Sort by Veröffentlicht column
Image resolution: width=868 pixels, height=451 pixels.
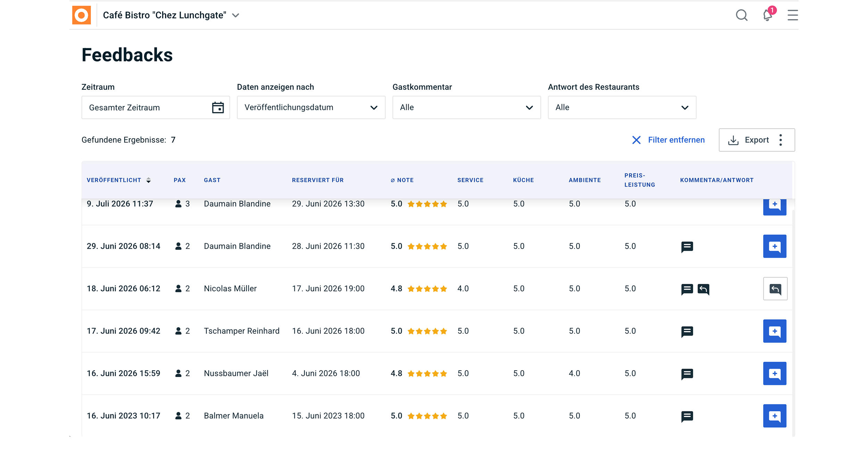(x=119, y=180)
